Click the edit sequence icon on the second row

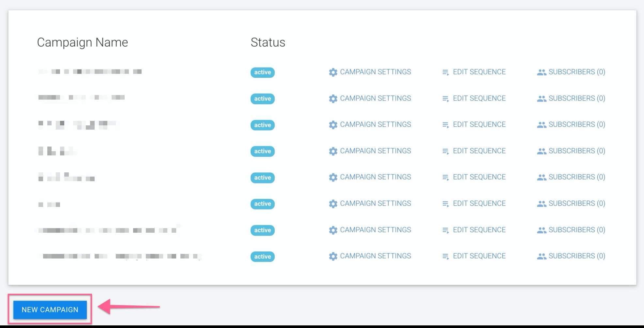point(446,99)
